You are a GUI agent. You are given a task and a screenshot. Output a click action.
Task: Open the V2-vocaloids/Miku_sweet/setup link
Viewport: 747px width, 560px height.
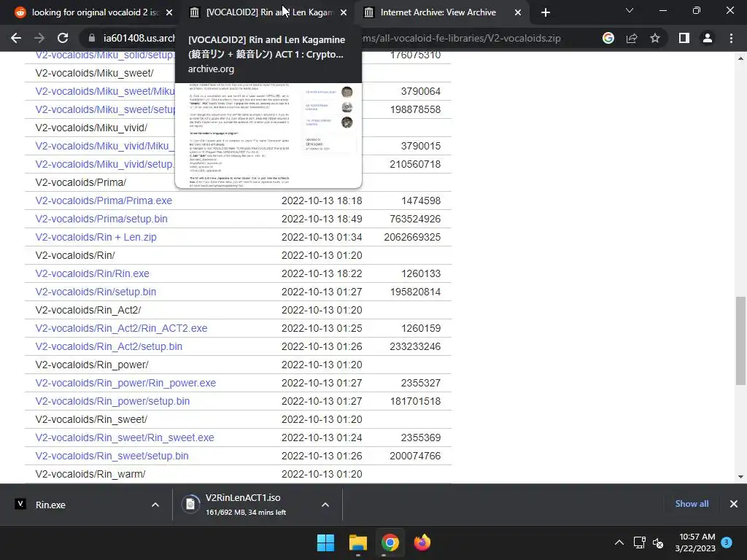point(105,109)
